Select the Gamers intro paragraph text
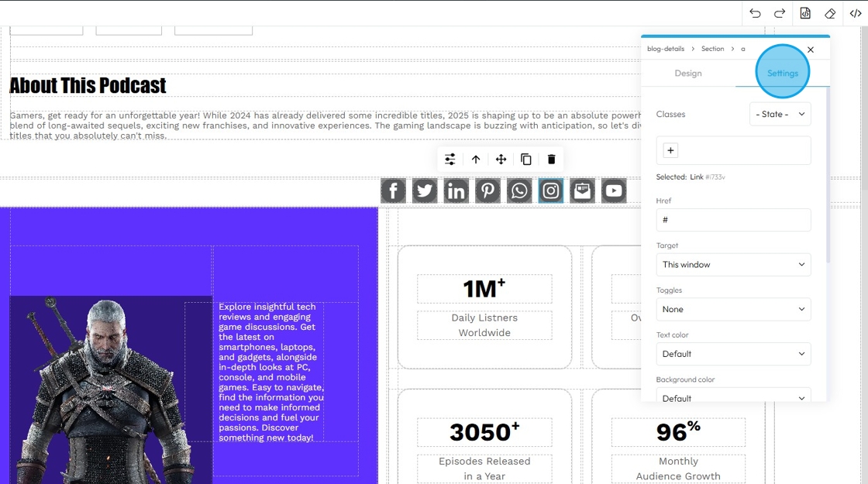Screen dimensions: 868x484 [325, 125]
